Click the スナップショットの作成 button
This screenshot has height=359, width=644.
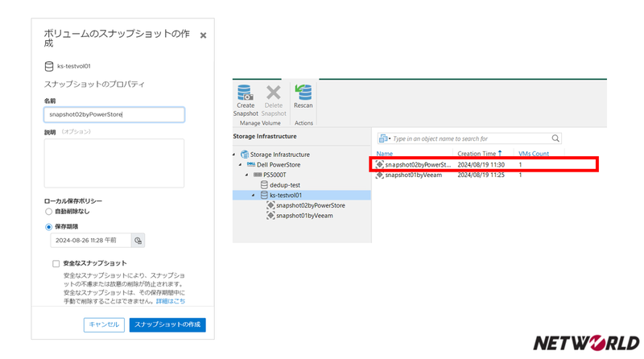pos(167,324)
